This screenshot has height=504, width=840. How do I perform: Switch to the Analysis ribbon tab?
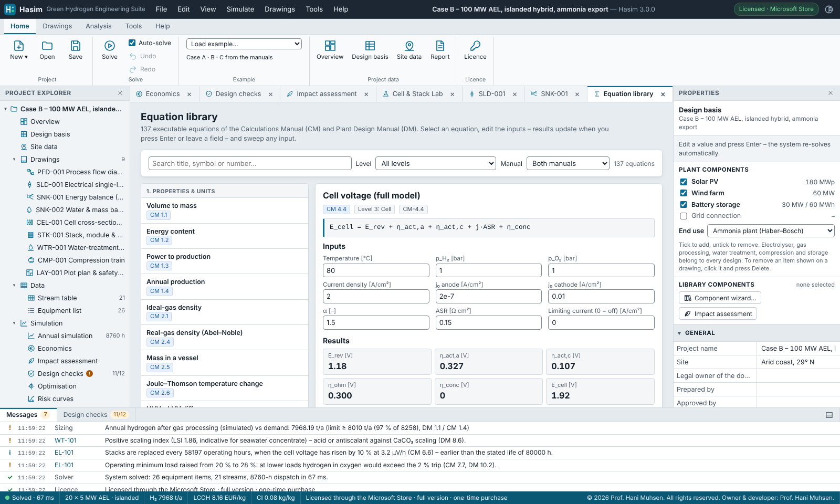pos(99,26)
